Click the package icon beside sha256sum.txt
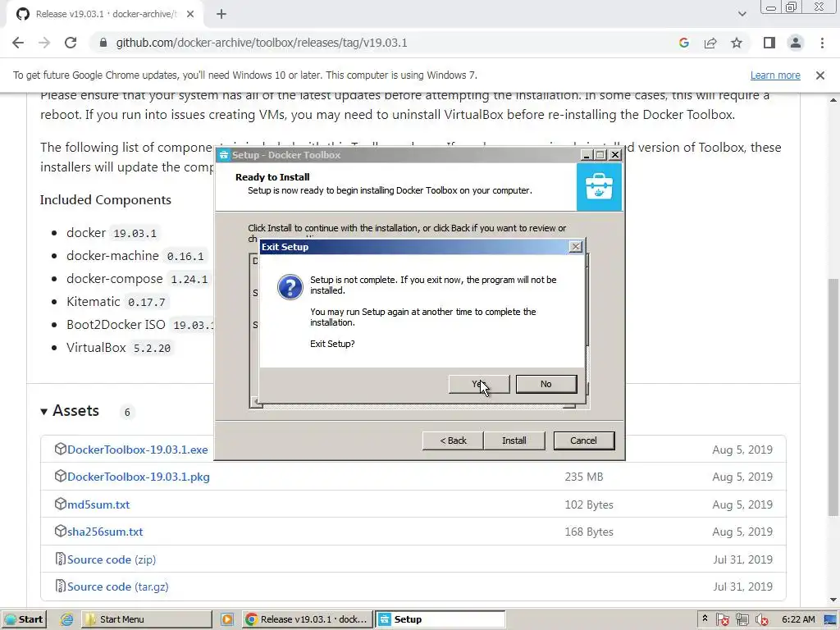 60,532
